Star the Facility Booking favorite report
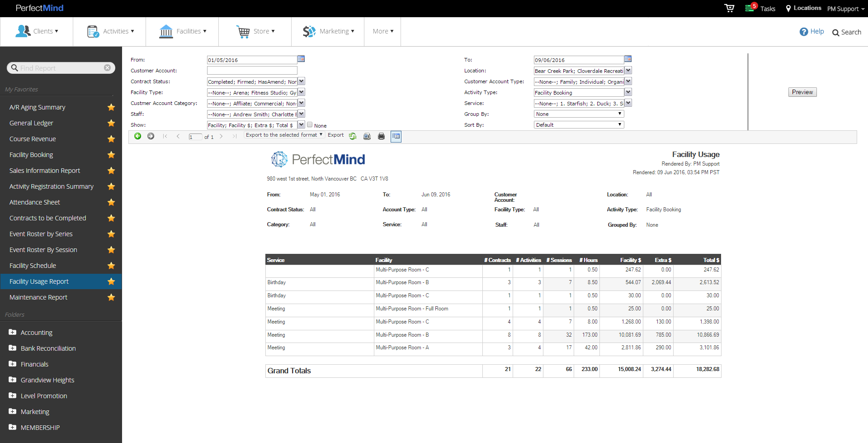Image resolution: width=868 pixels, height=443 pixels. click(x=111, y=155)
